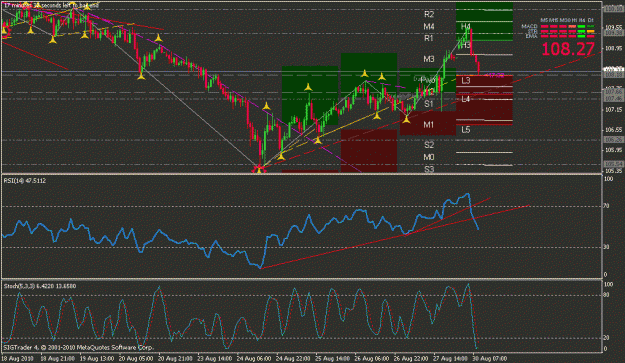The height and width of the screenshot is (363, 625).
Task: Click the Stoch(5,3,3) indicator label
Action: tap(39, 286)
